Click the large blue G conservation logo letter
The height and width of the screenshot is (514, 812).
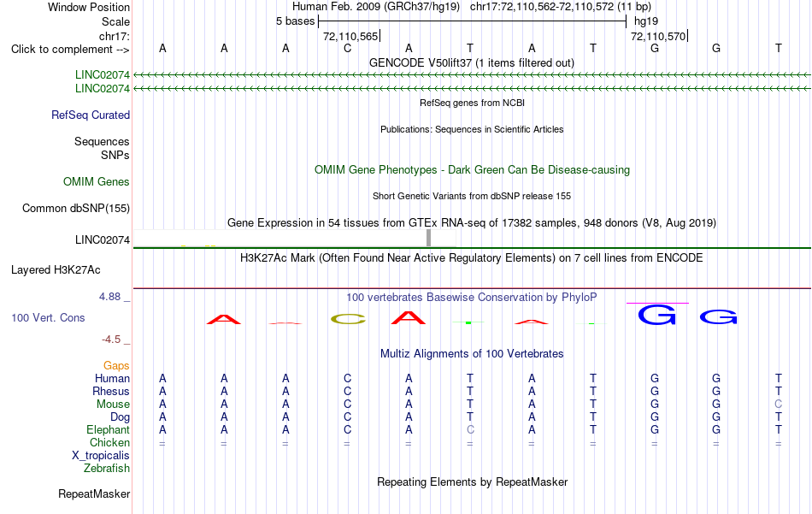click(x=656, y=315)
